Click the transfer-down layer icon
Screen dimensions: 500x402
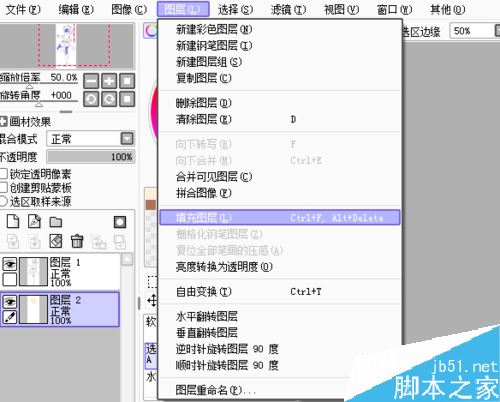tap(13, 242)
